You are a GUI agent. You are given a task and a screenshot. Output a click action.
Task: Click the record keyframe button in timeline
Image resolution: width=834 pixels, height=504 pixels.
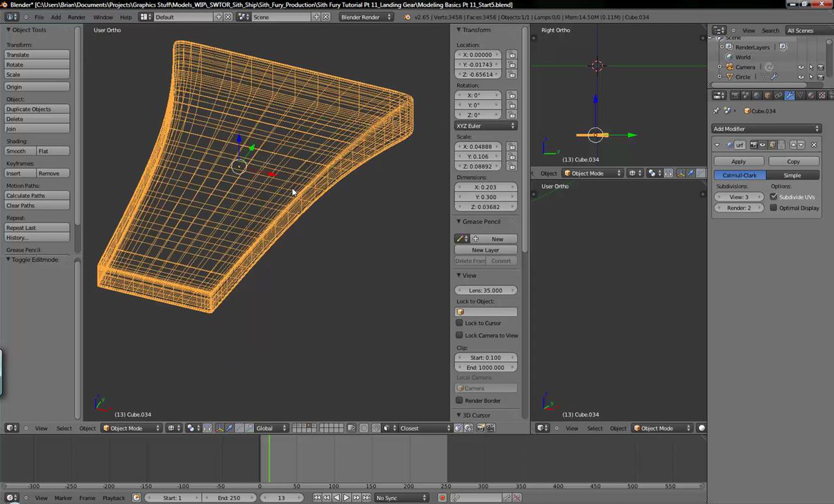(442, 498)
